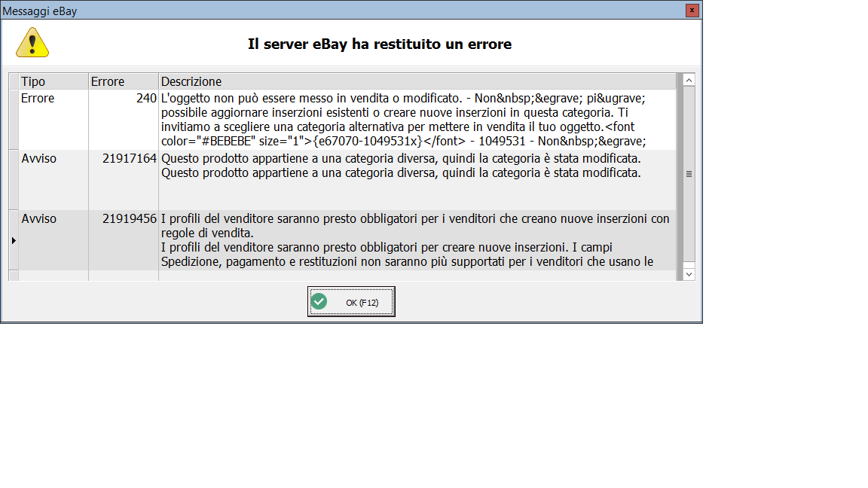
Task: Select the error code 240 cell
Action: [x=124, y=120]
